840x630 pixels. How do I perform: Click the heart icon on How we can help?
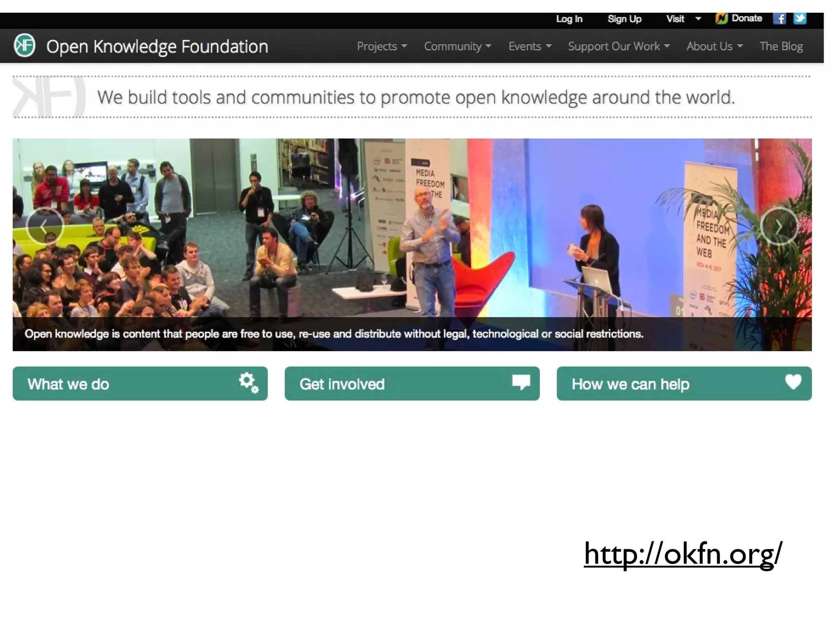793,382
